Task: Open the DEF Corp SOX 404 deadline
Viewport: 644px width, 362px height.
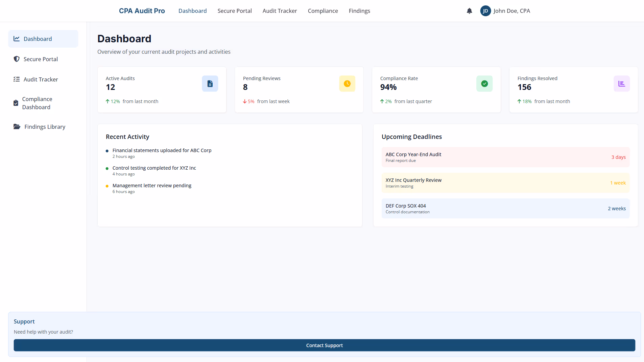Action: point(506,209)
